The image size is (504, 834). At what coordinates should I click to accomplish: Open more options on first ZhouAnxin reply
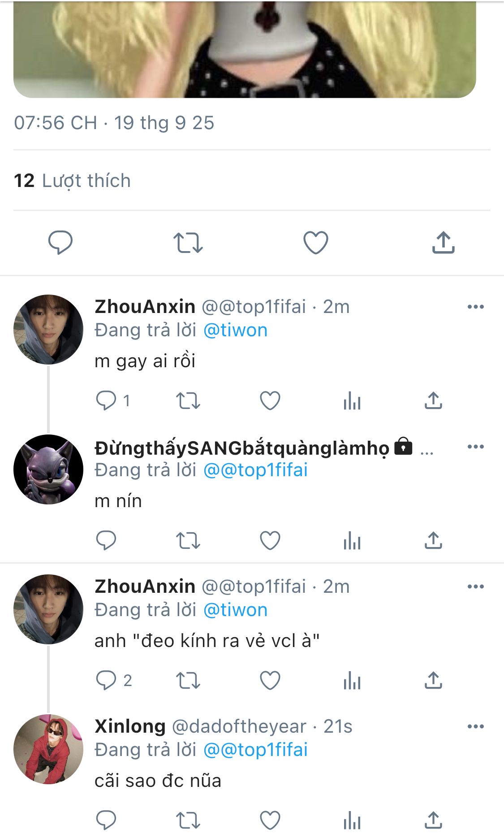(475, 307)
